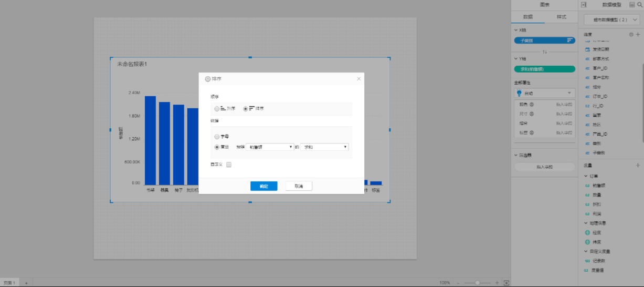Image resolution: width=644 pixels, height=287 pixels.
Task: Select the 记录数 measure
Action: click(x=598, y=261)
